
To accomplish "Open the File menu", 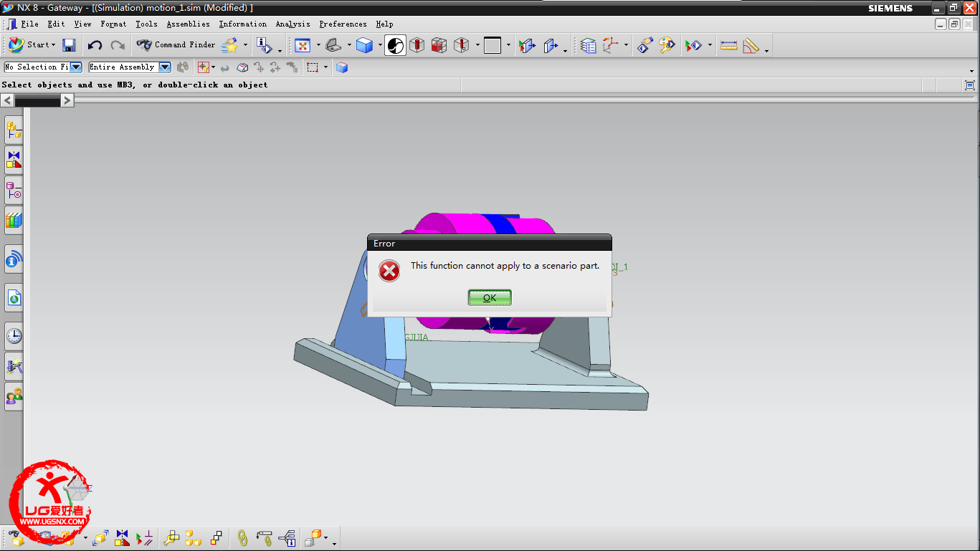I will point(29,24).
